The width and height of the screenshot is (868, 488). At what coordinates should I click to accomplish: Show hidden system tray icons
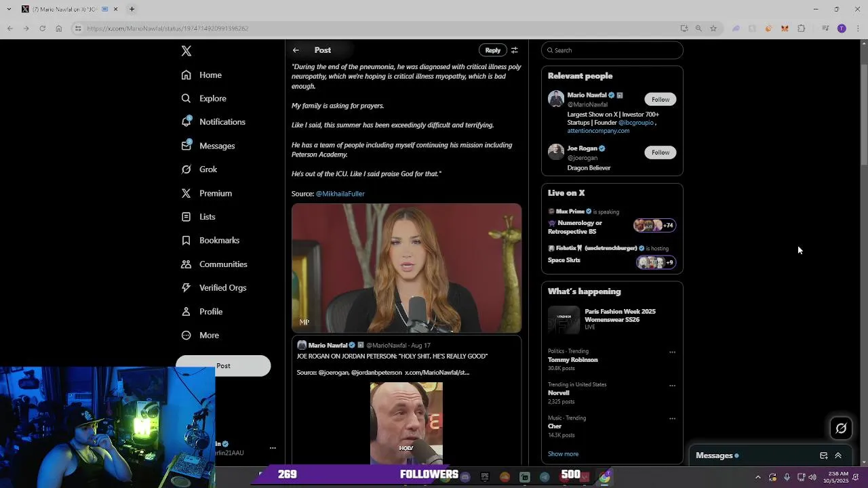point(757,478)
